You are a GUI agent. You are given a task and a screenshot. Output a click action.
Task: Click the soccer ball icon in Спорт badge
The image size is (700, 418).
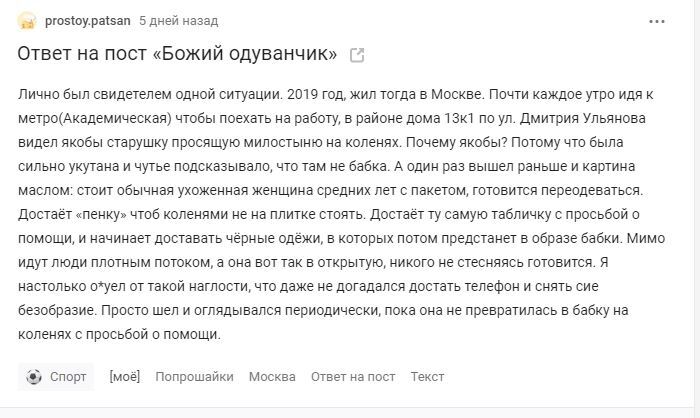tap(33, 377)
